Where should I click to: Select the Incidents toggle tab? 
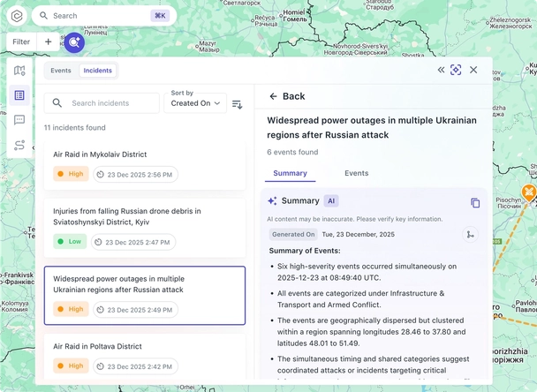(98, 71)
